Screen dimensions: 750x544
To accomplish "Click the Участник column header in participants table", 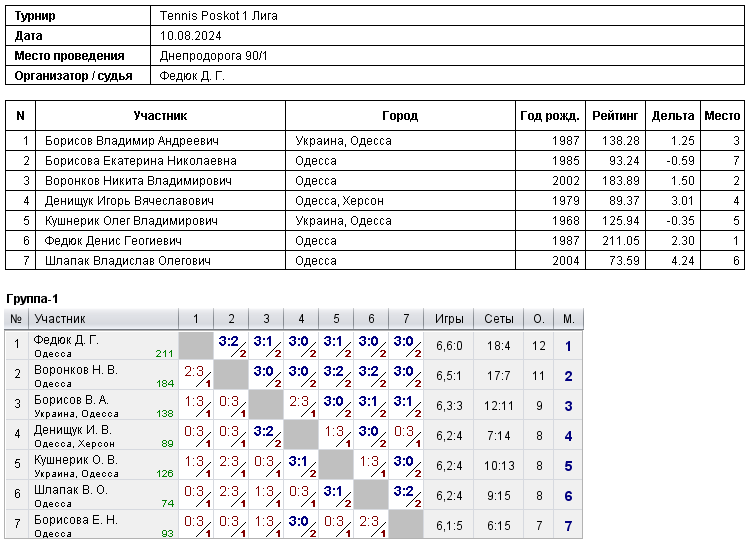I will [x=160, y=116].
